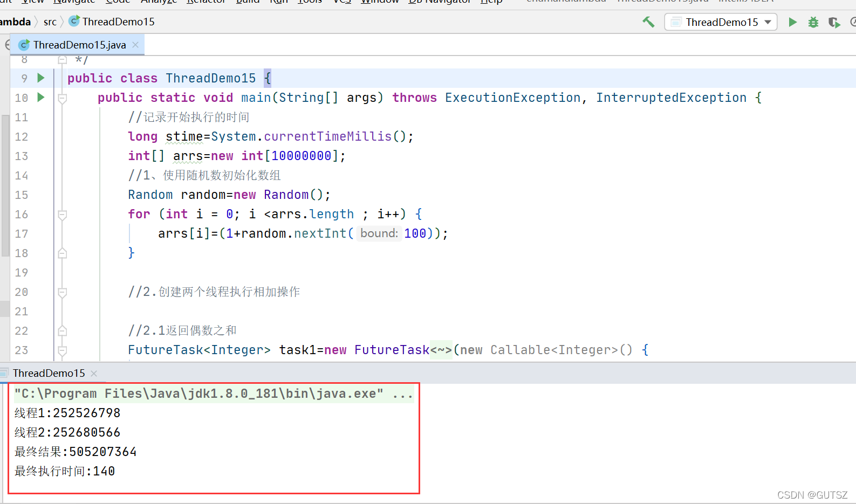This screenshot has height=504, width=856.
Task: Click nextInt method call on line 17
Action: pos(320,233)
